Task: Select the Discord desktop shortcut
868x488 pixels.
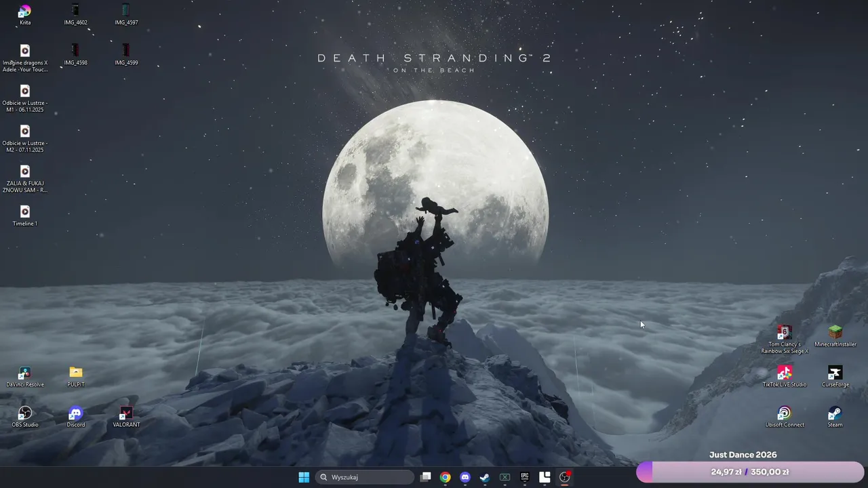Action: click(76, 417)
